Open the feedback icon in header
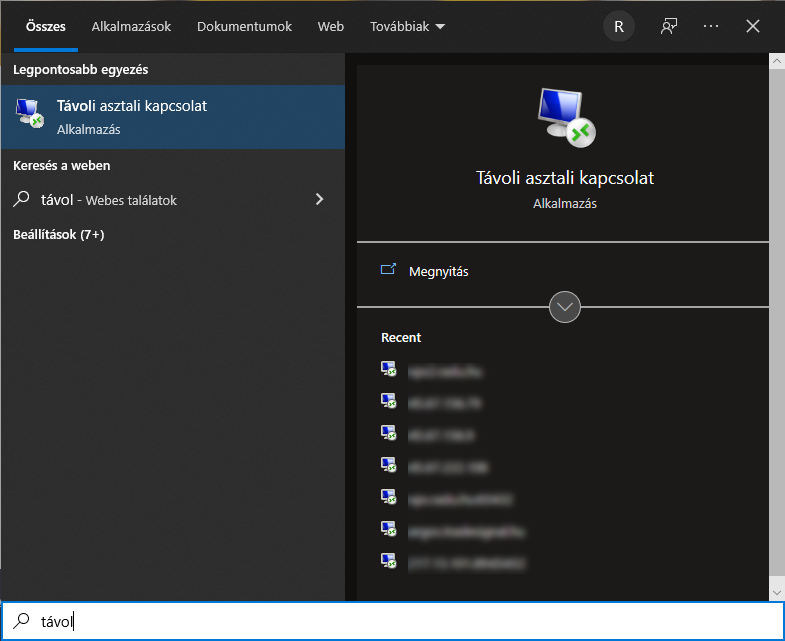Image resolution: width=785 pixels, height=641 pixels. pos(669,27)
